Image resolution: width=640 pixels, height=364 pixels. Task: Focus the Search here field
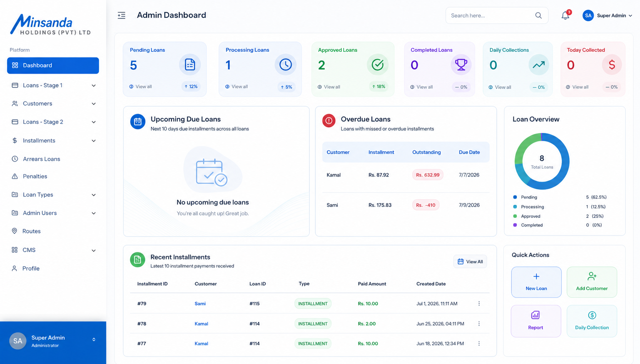(x=497, y=15)
